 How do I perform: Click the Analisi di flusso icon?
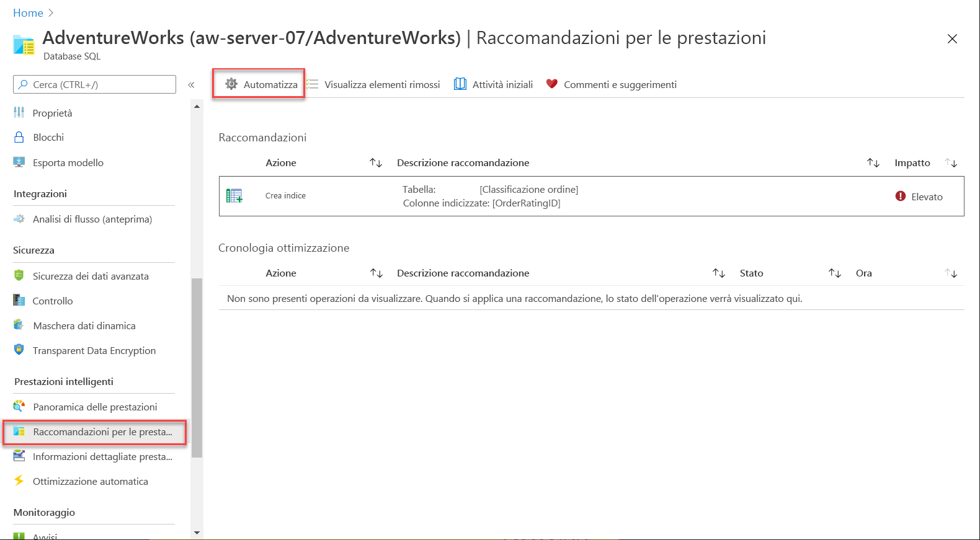[19, 218]
